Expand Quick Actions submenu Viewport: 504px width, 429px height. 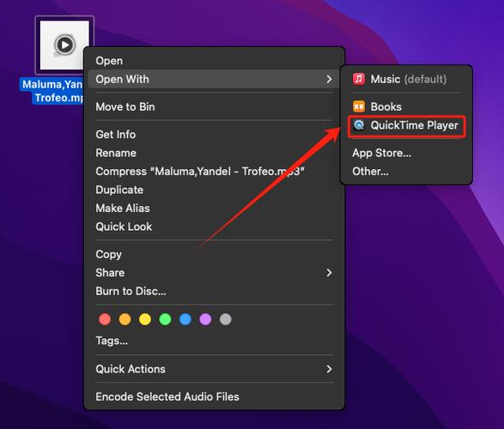214,369
